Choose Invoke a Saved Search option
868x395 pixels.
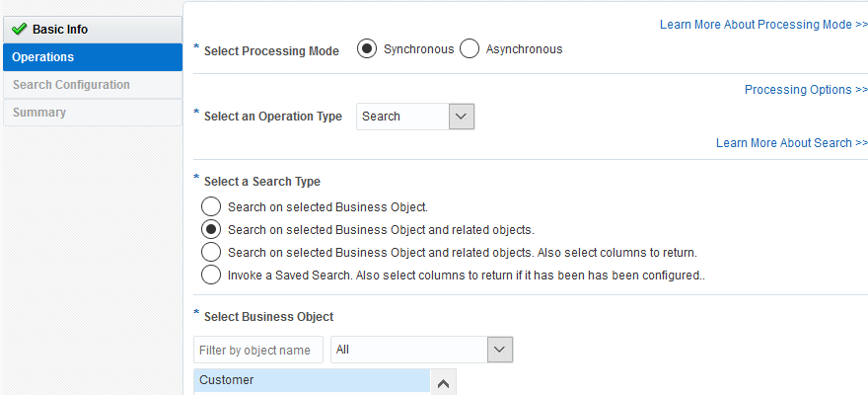tap(211, 275)
